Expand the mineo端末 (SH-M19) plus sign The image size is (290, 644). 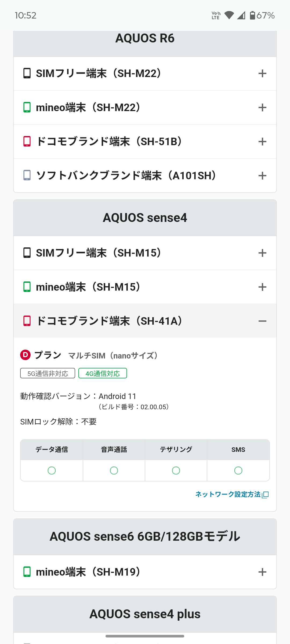(262, 572)
